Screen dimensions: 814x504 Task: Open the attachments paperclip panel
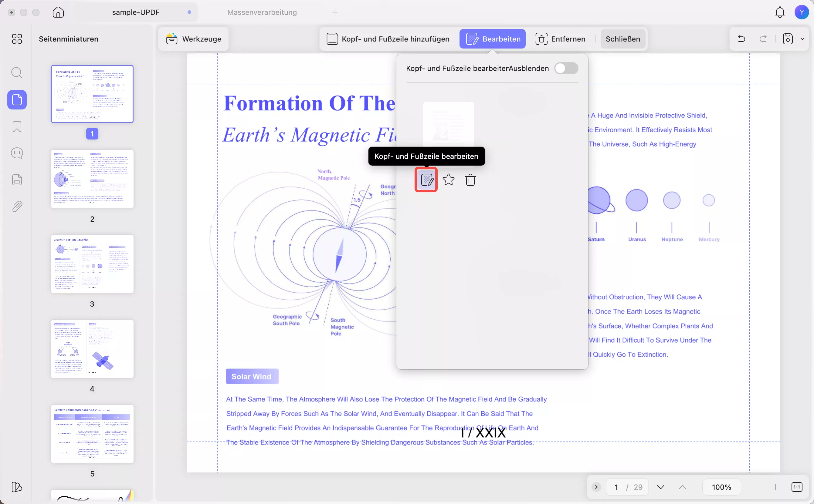(x=17, y=207)
